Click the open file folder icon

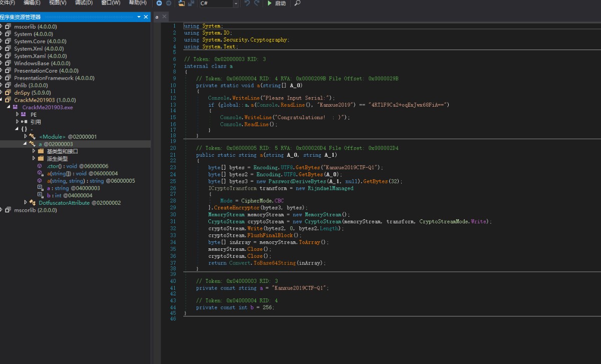tap(181, 3)
